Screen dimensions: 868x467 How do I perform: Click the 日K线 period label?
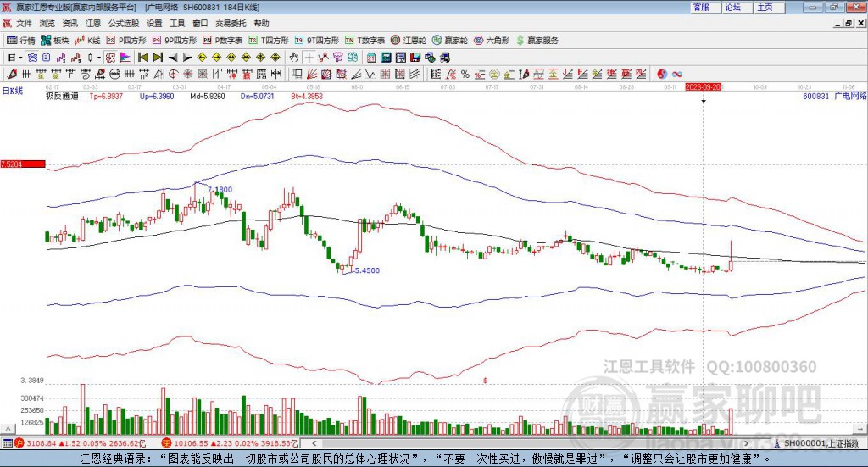click(13, 92)
